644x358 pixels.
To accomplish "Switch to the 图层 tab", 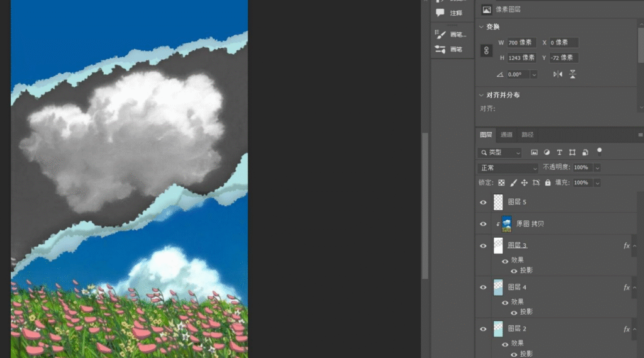I will click(x=486, y=135).
